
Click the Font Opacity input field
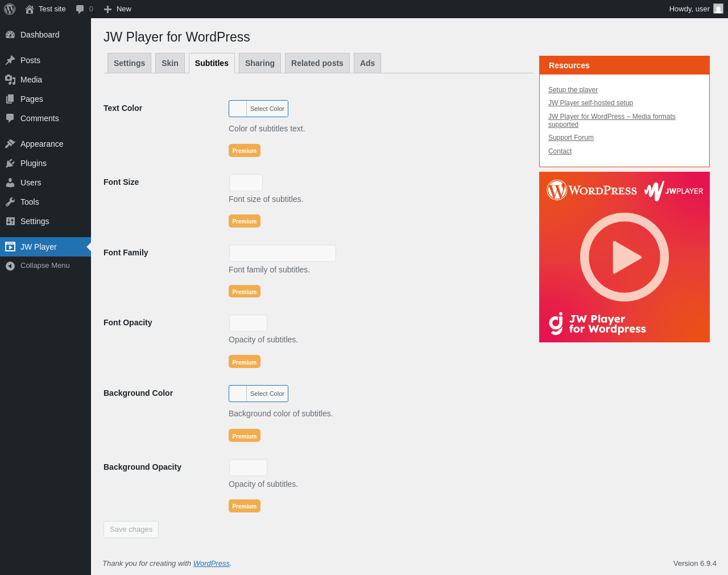pyautogui.click(x=248, y=323)
